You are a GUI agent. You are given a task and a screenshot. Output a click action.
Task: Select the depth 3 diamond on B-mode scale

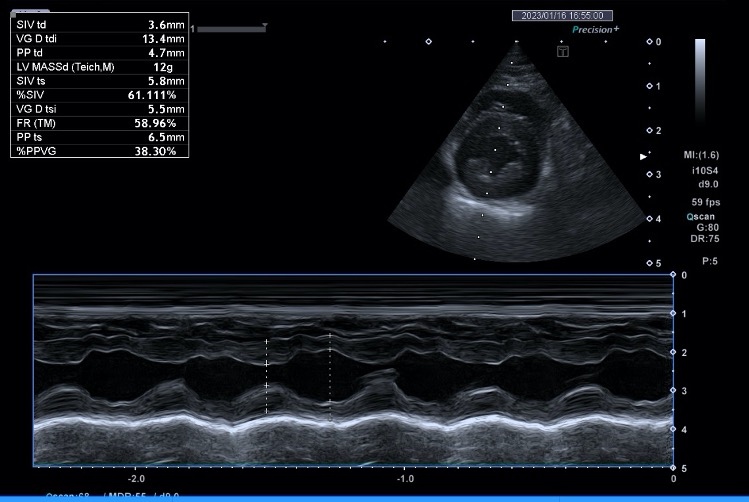click(649, 174)
